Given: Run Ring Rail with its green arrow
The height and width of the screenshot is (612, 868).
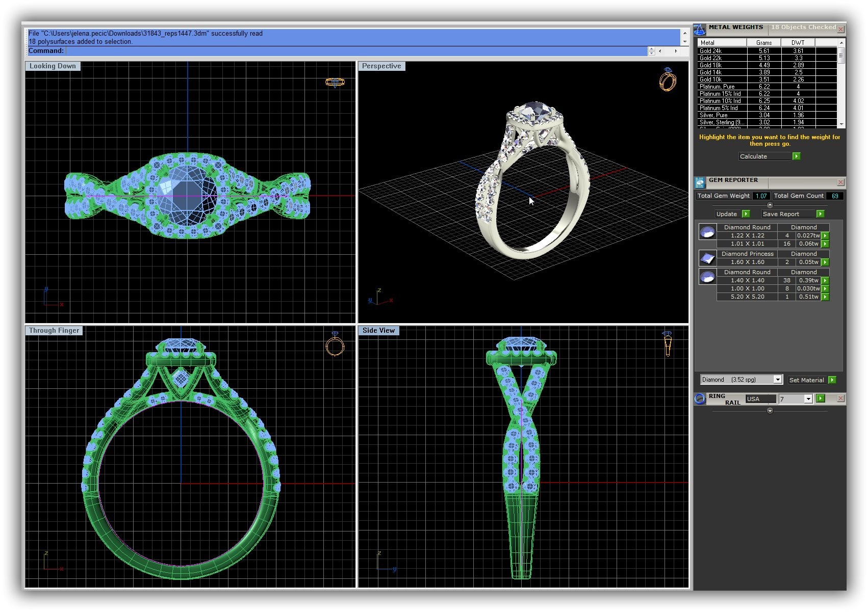Looking at the screenshot, I should click(x=820, y=398).
